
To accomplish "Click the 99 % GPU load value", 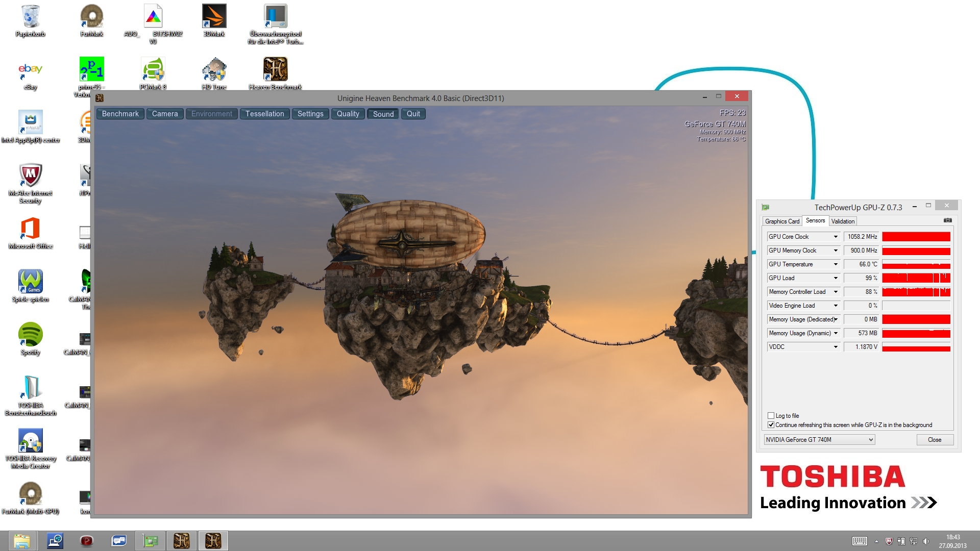I will (x=862, y=278).
